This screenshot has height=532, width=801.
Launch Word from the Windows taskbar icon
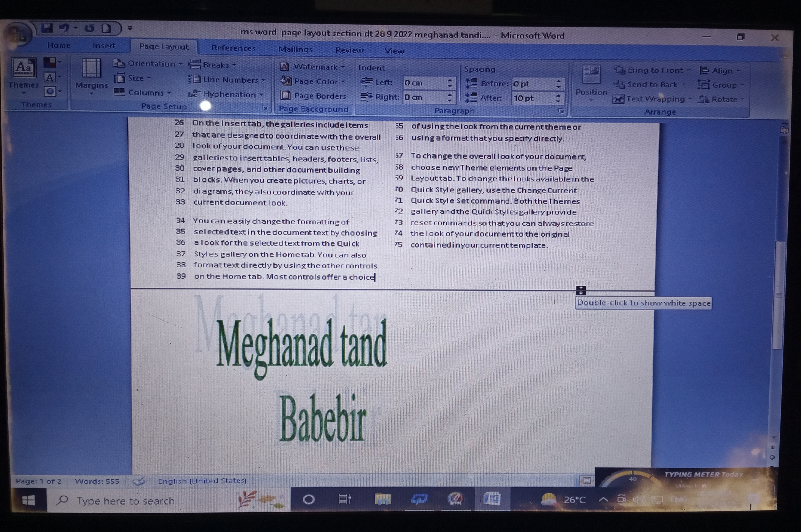coord(492,499)
